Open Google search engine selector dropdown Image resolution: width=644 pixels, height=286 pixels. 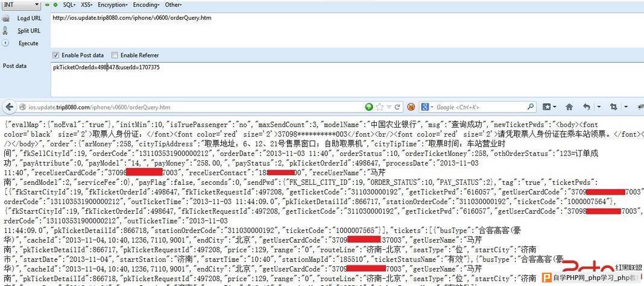[427, 107]
